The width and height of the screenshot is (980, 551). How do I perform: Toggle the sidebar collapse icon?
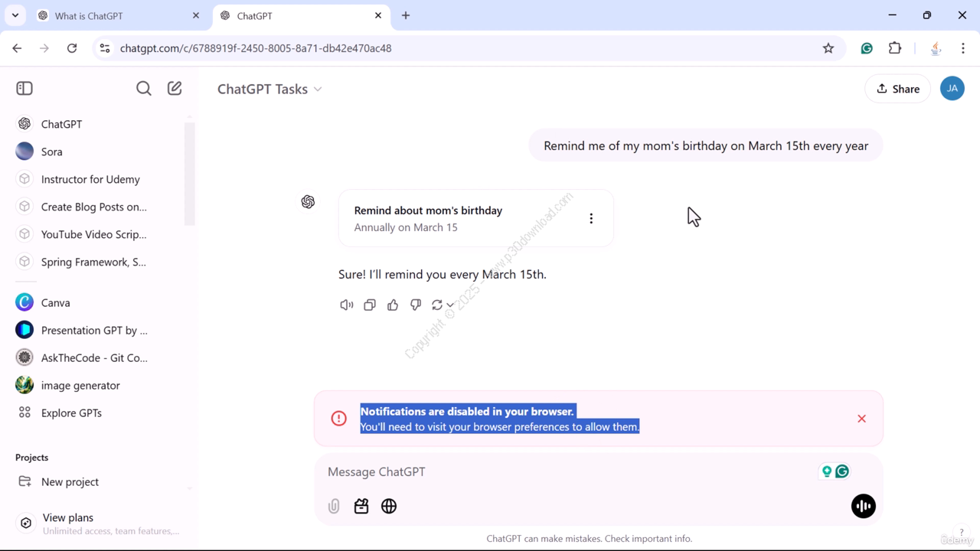24,88
